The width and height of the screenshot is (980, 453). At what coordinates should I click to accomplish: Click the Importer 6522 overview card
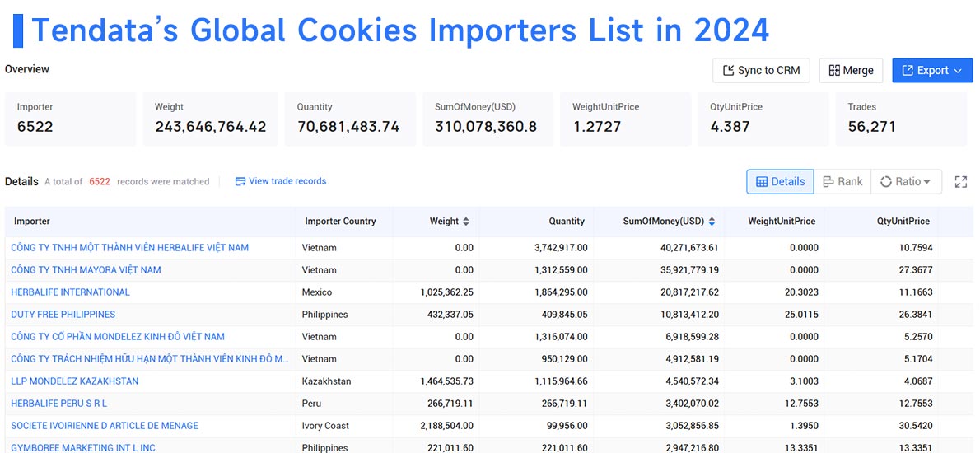(70, 119)
